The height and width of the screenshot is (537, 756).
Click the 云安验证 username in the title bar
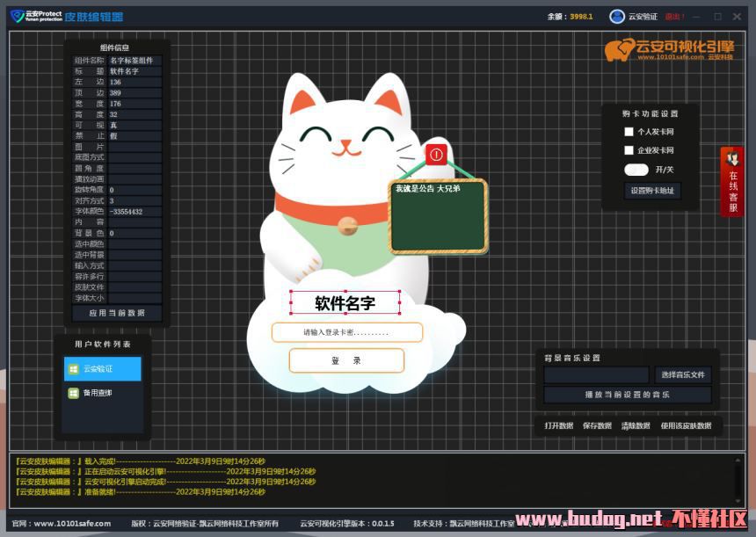[643, 17]
